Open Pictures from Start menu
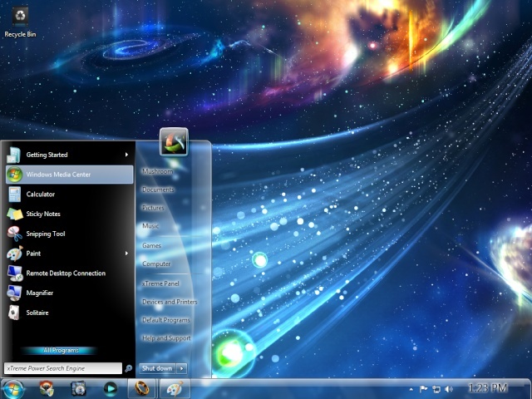The height and width of the screenshot is (399, 532). (153, 208)
